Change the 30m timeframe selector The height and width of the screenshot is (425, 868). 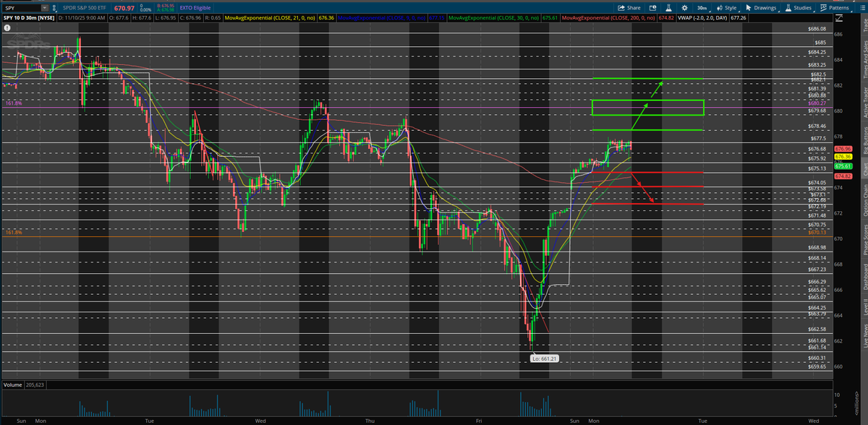point(702,7)
